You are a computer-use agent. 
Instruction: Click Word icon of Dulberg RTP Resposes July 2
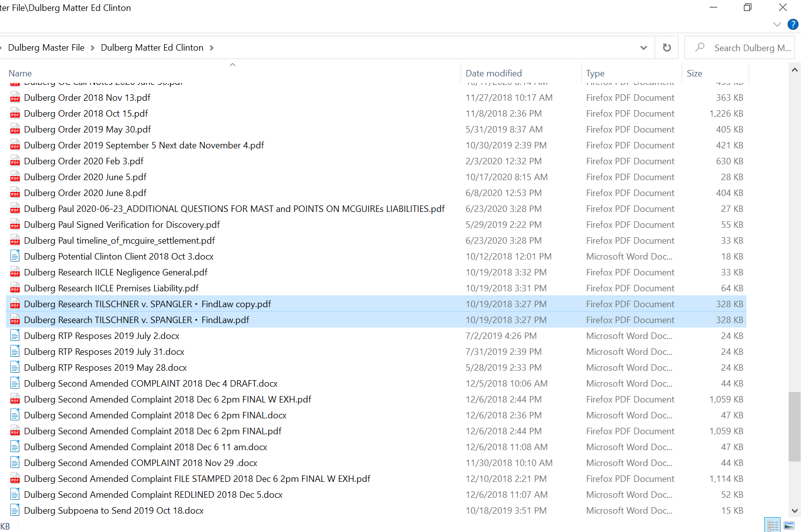click(15, 336)
